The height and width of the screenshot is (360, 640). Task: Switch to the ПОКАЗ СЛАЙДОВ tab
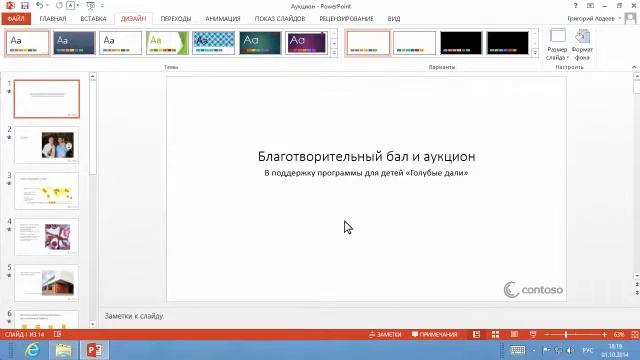click(280, 19)
